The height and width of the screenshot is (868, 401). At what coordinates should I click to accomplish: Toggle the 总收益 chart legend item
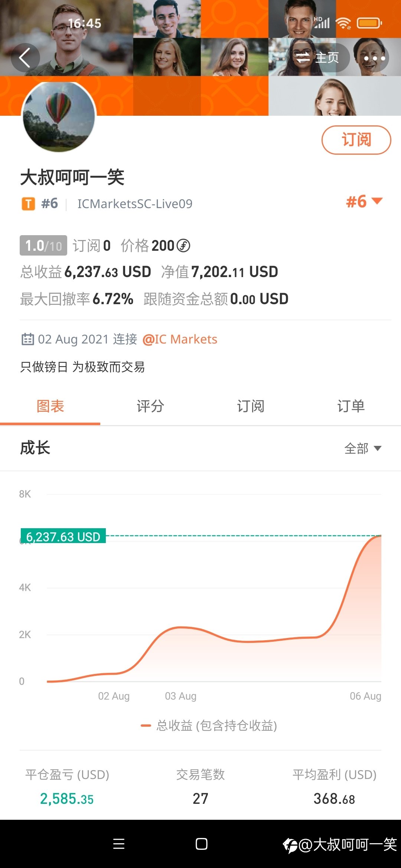tap(209, 725)
